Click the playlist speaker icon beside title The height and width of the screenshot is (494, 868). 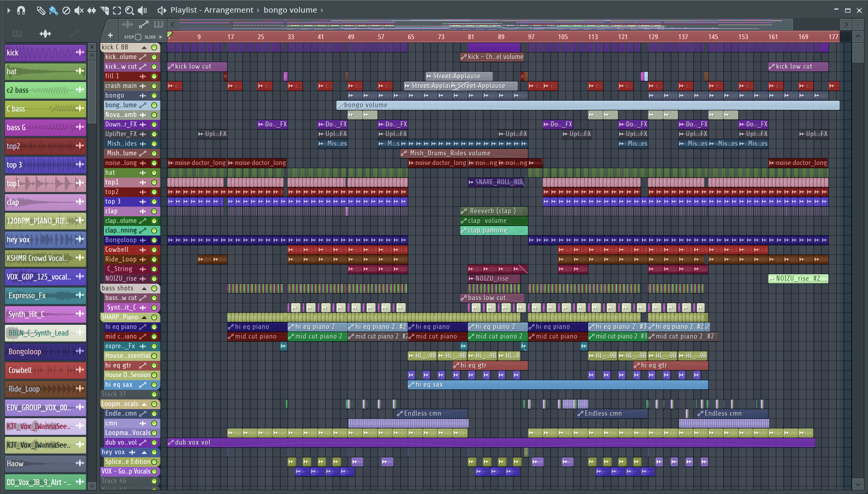162,11
